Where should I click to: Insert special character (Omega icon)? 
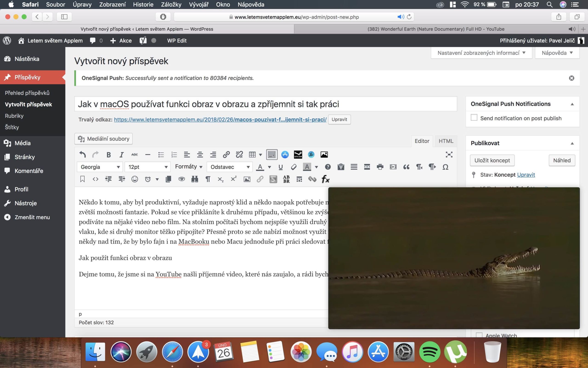[x=445, y=167]
